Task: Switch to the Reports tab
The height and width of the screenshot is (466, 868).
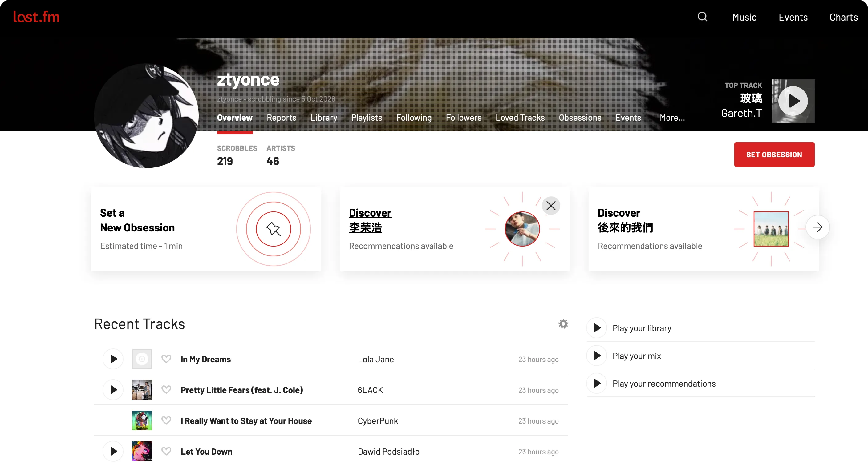Action: [281, 118]
